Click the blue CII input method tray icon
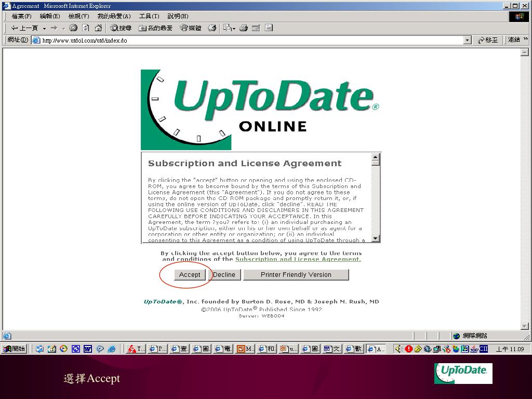The height and width of the screenshot is (399, 532). pos(484,349)
